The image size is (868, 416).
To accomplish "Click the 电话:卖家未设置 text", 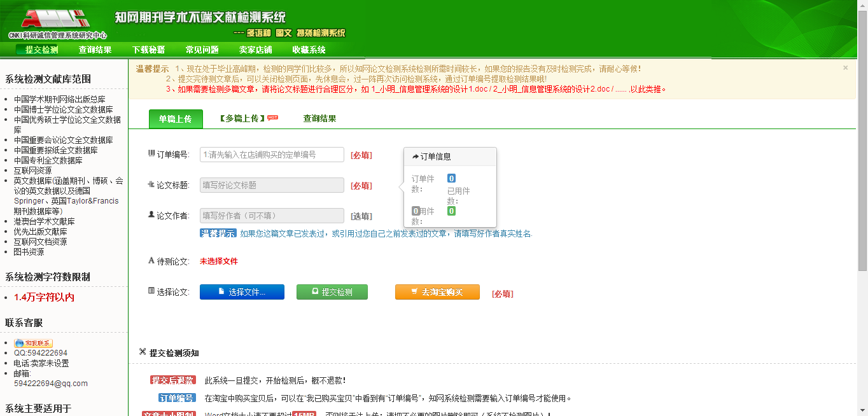I will [41, 363].
